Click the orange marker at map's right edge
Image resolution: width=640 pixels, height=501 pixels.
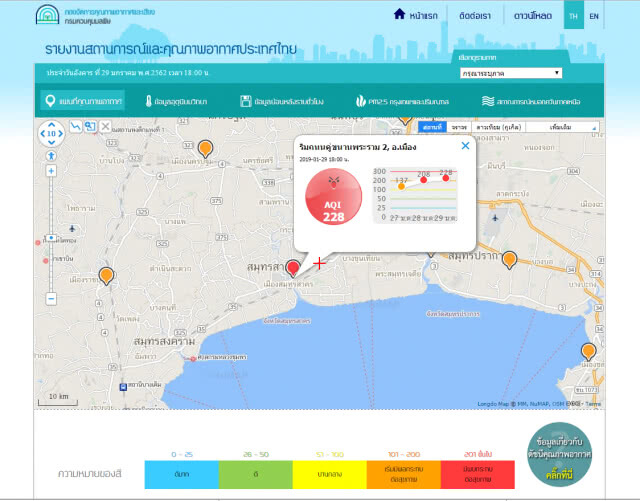(x=588, y=352)
